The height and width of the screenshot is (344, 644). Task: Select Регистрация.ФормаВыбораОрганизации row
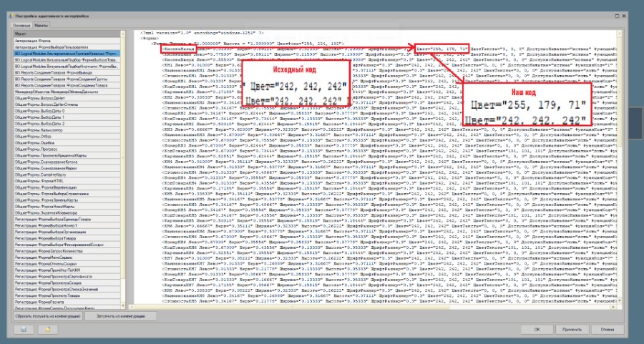coord(67,232)
